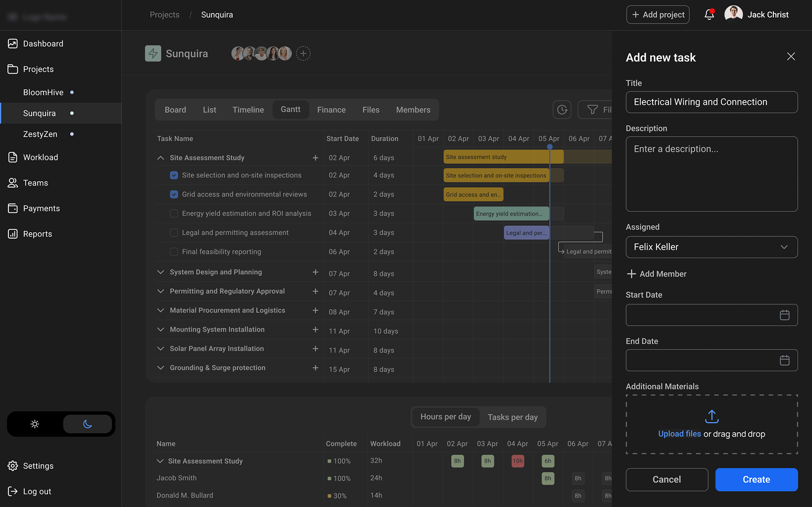The height and width of the screenshot is (507, 812).
Task: Click the Description text area
Action: pyautogui.click(x=711, y=174)
